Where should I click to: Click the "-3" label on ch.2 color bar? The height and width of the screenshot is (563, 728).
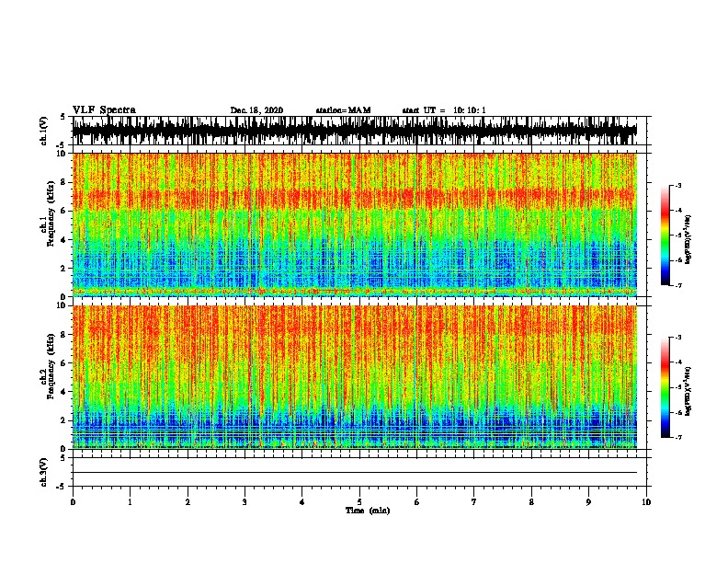(x=677, y=338)
